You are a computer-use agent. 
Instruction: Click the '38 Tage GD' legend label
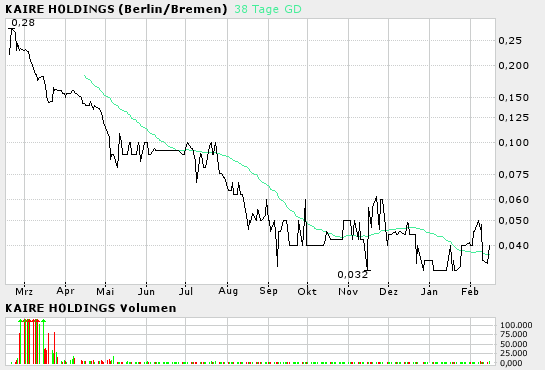(x=268, y=9)
